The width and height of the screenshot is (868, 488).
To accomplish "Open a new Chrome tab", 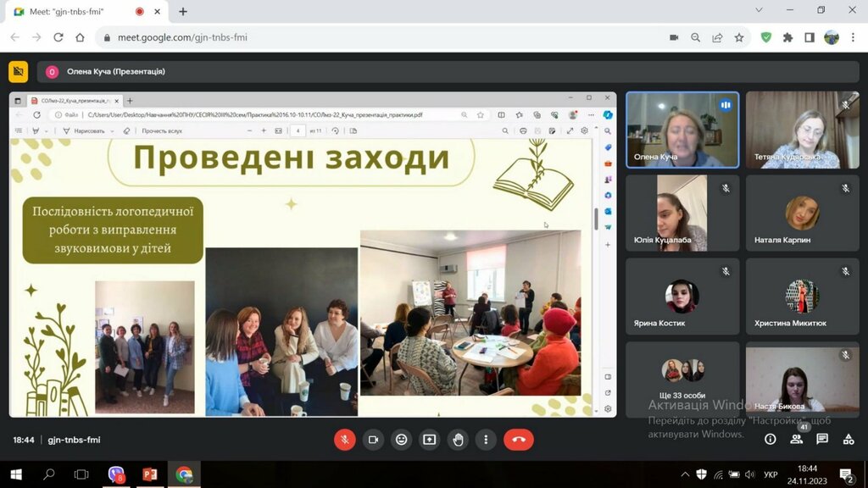I will click(x=183, y=11).
